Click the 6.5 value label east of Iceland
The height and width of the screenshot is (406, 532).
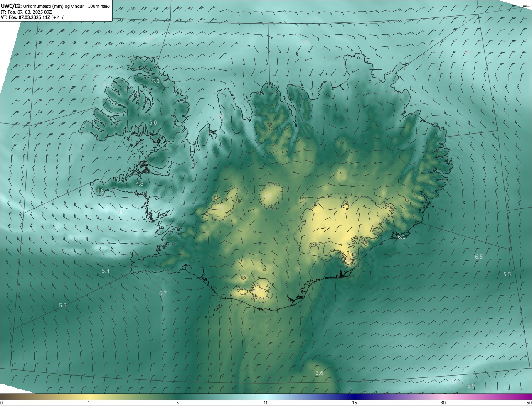[479, 257]
